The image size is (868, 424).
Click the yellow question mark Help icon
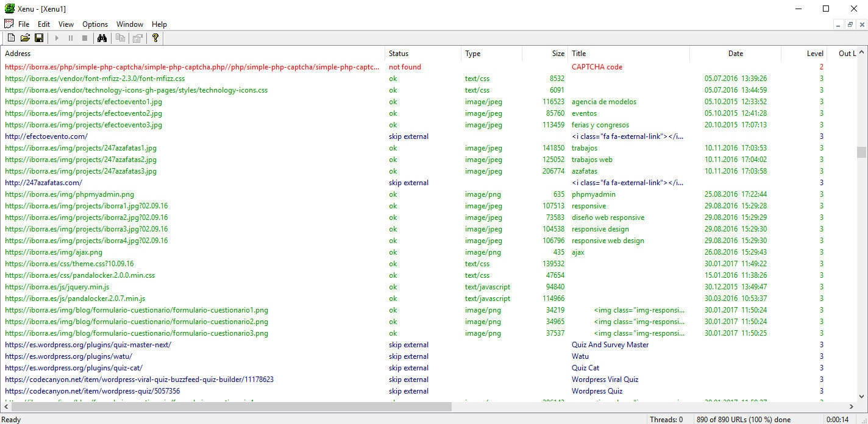tap(155, 38)
